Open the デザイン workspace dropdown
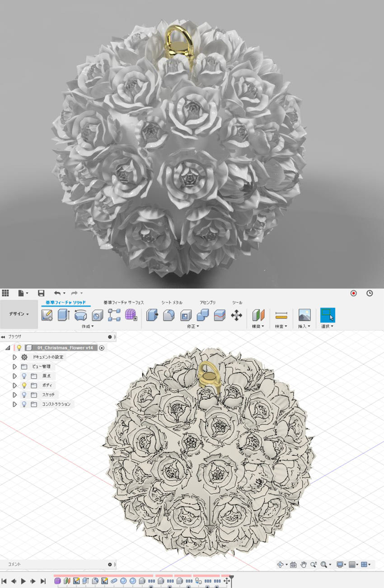The height and width of the screenshot is (588, 384). pos(19,314)
